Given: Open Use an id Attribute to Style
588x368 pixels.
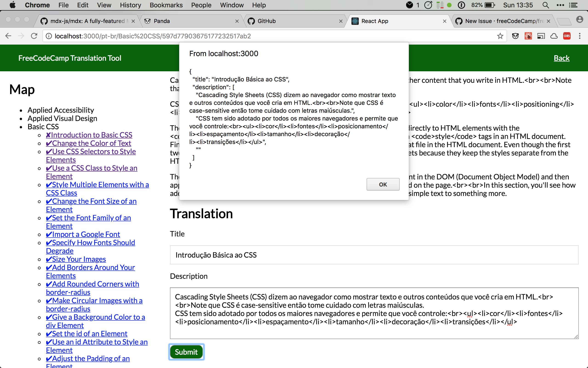Looking at the screenshot, I should click(x=97, y=346).
